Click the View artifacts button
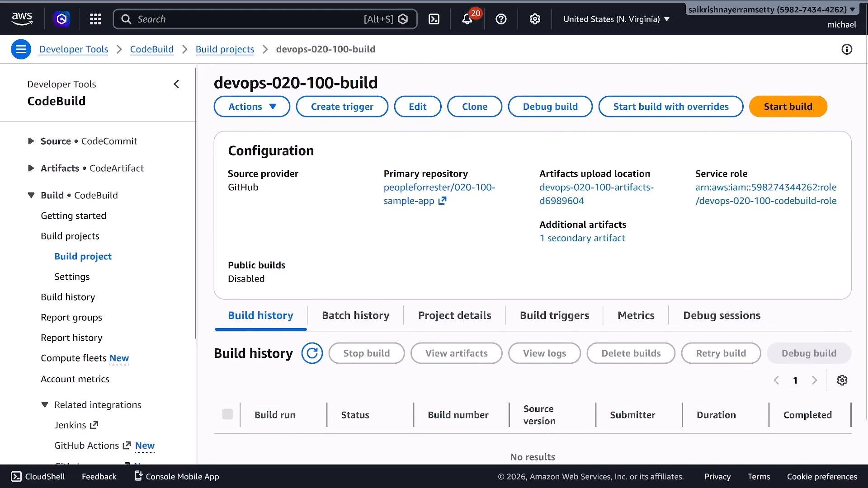Viewport: 868px width, 488px height. [x=457, y=353]
